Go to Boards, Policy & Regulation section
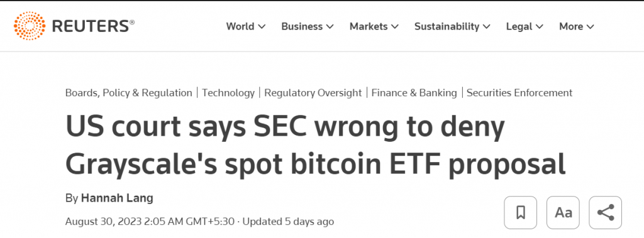This screenshot has height=238, width=644. (128, 93)
